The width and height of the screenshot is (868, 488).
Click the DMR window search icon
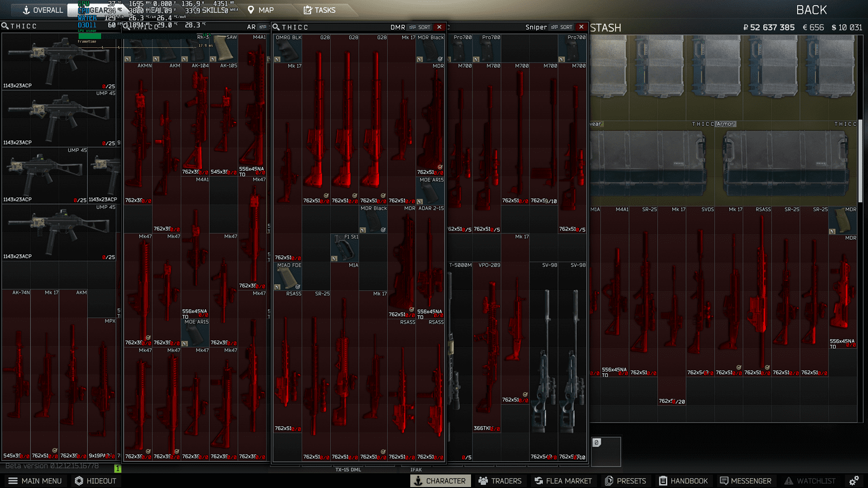click(276, 27)
